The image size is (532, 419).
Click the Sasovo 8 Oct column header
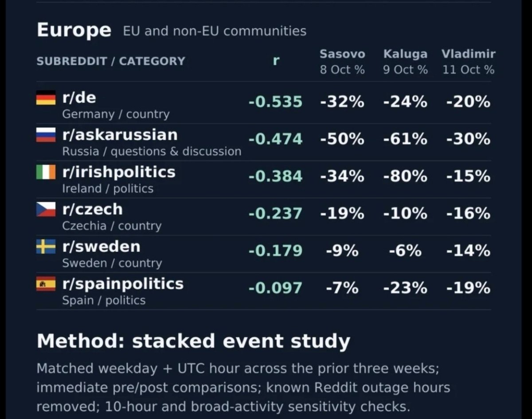coord(343,62)
